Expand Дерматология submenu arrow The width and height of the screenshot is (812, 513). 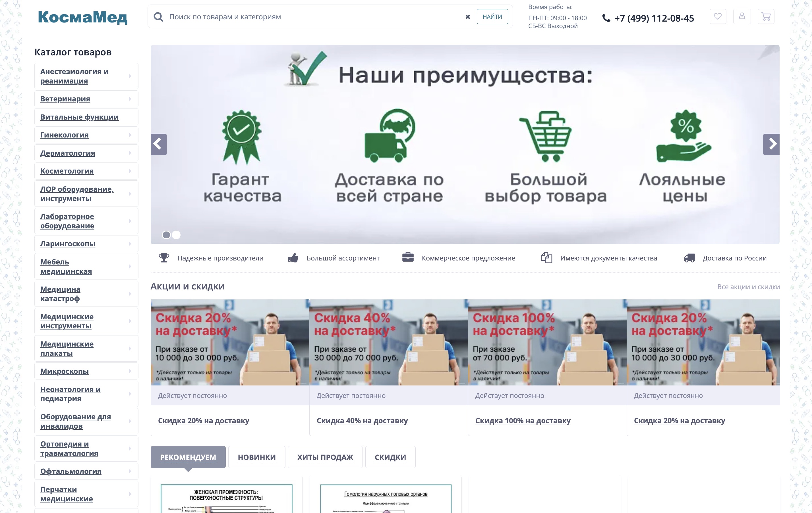pos(130,153)
